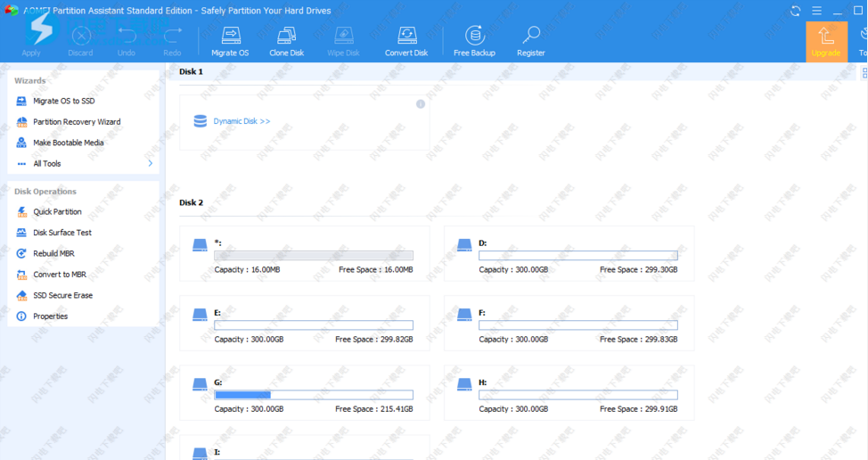Click the Undo arrow icon
The width and height of the screenshot is (868, 460).
[127, 36]
